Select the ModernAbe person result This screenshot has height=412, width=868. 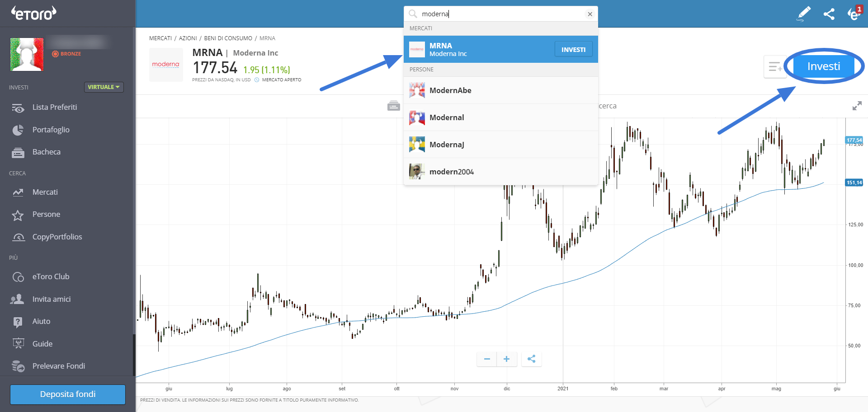click(x=501, y=90)
